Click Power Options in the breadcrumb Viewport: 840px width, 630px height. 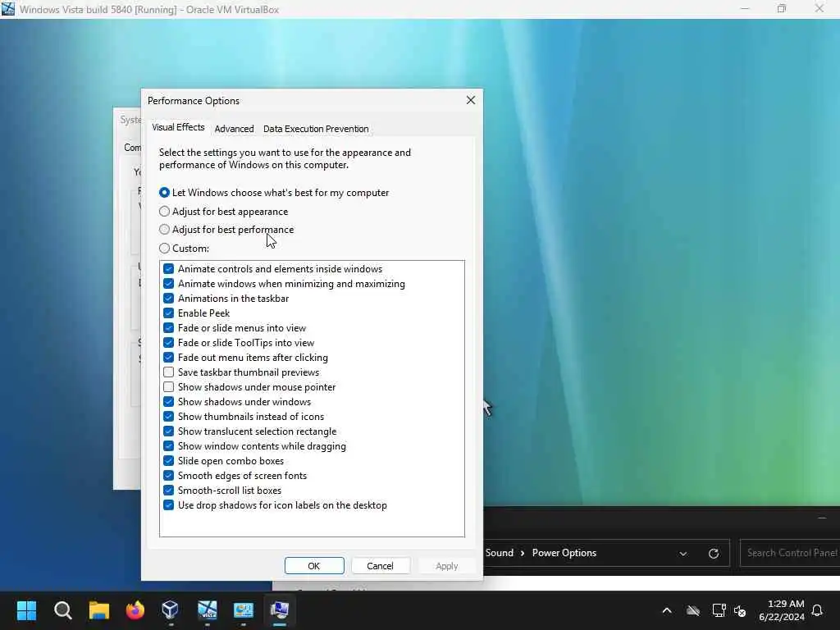(x=564, y=553)
